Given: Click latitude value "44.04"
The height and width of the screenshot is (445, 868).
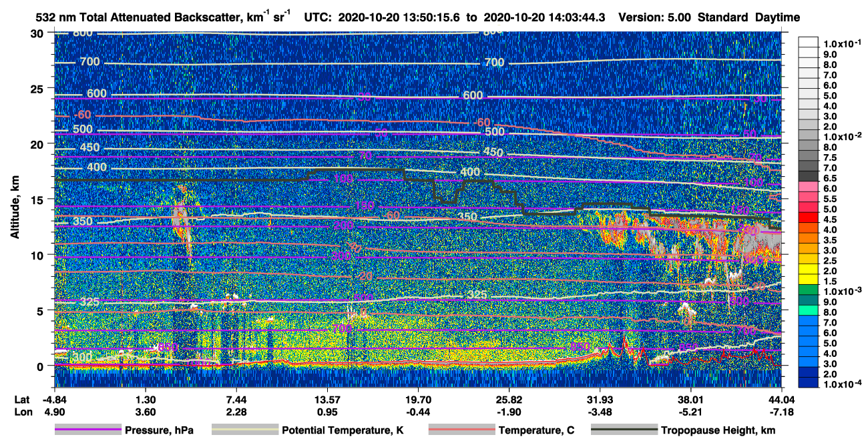Looking at the screenshot, I should (x=781, y=399).
